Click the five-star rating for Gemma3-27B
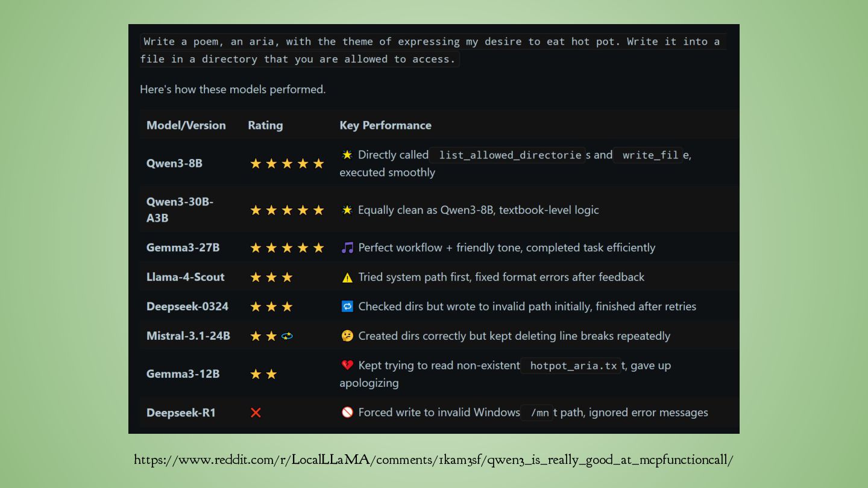Image resolution: width=868 pixels, height=488 pixels. pos(287,248)
